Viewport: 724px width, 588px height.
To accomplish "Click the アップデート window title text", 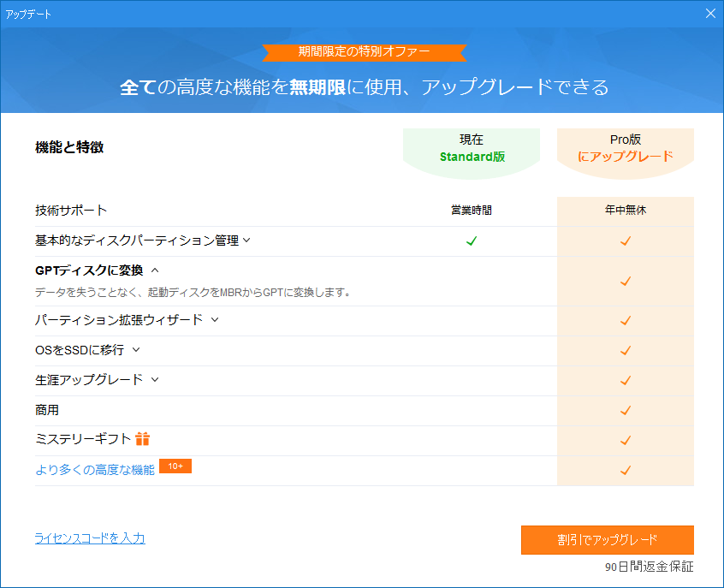I will [x=28, y=15].
